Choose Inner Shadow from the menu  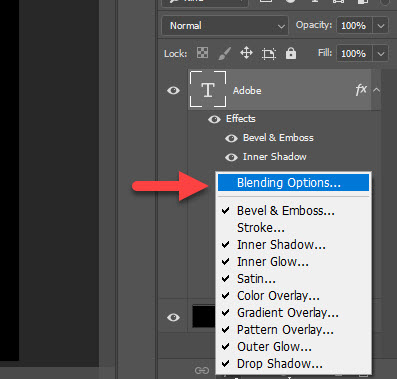(293, 245)
